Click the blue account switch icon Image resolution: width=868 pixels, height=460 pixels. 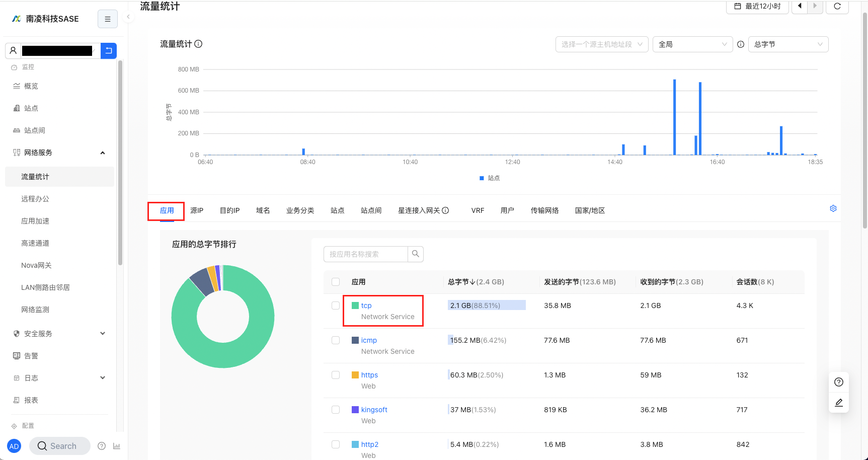pos(109,51)
